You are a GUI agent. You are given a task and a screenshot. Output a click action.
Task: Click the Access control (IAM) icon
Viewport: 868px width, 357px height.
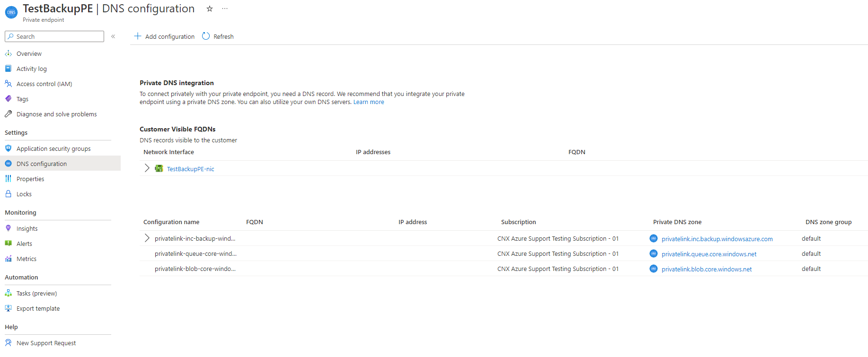coord(9,84)
